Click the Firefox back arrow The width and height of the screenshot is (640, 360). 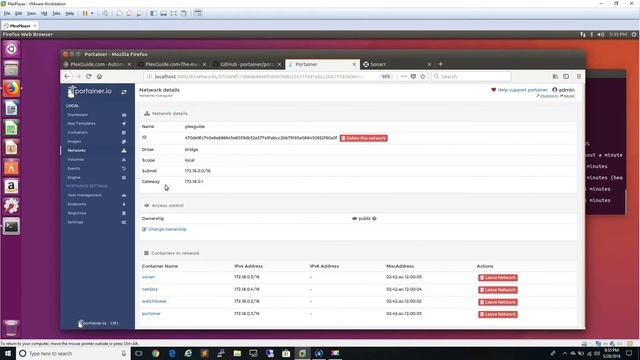(67, 76)
